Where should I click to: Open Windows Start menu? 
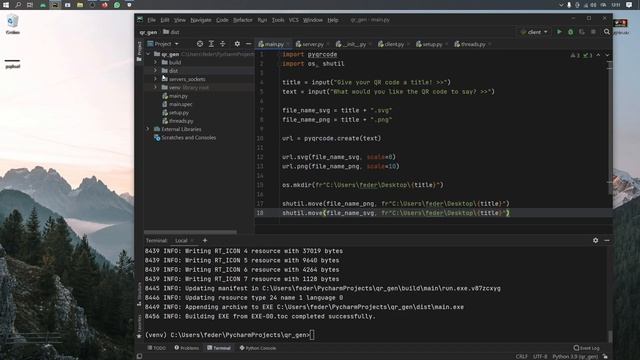6,5
